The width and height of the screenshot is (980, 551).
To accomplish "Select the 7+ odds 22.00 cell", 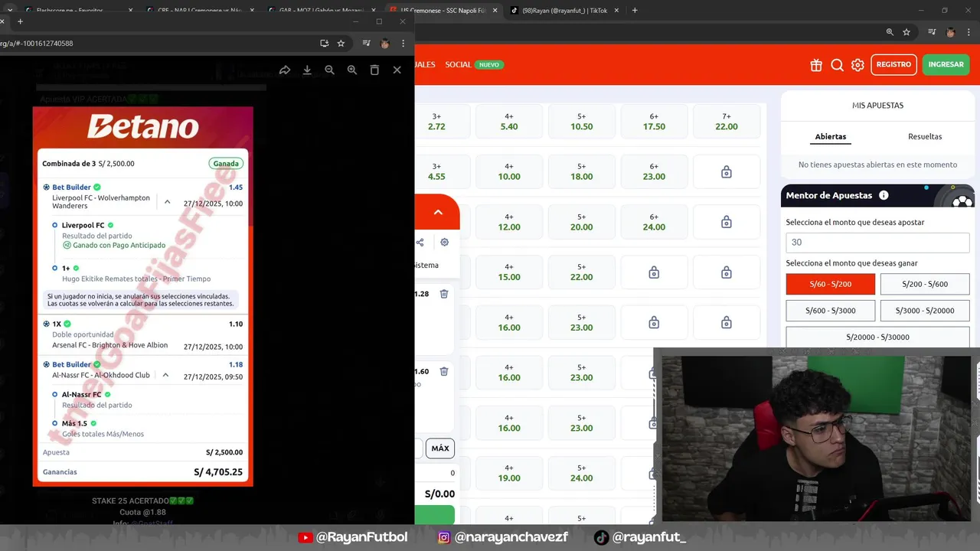I will [727, 122].
